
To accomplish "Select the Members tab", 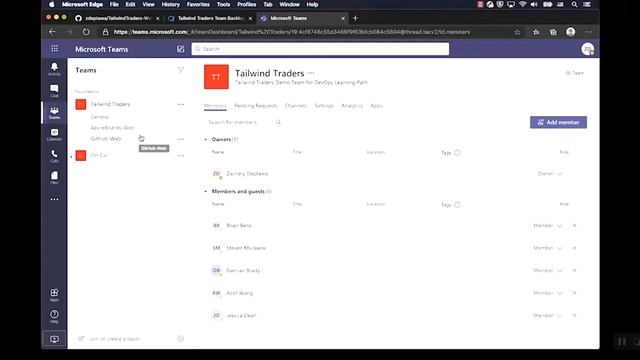I will click(215, 106).
